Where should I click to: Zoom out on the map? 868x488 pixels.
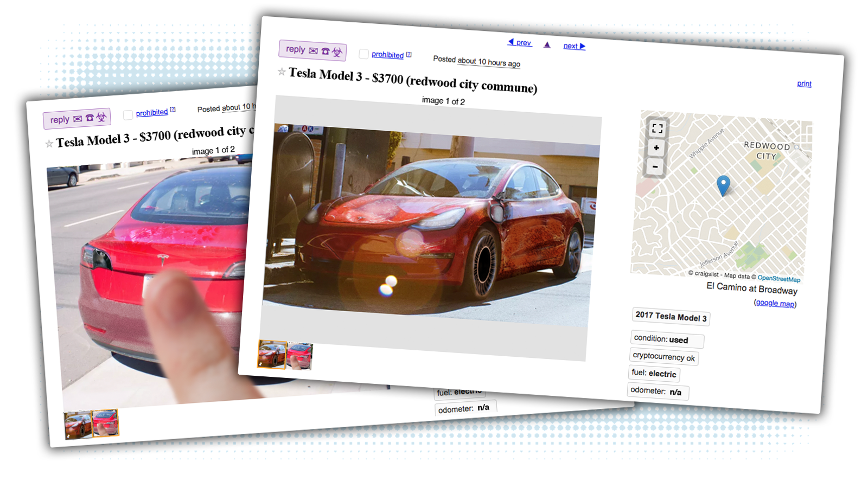point(655,166)
